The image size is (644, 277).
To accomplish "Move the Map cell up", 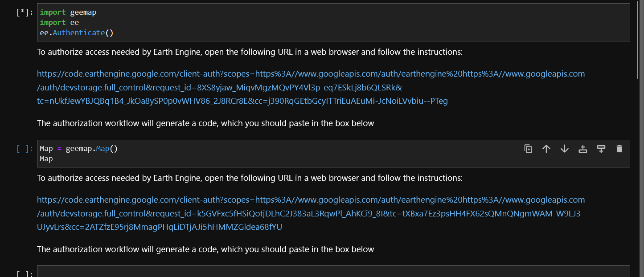I will (546, 149).
